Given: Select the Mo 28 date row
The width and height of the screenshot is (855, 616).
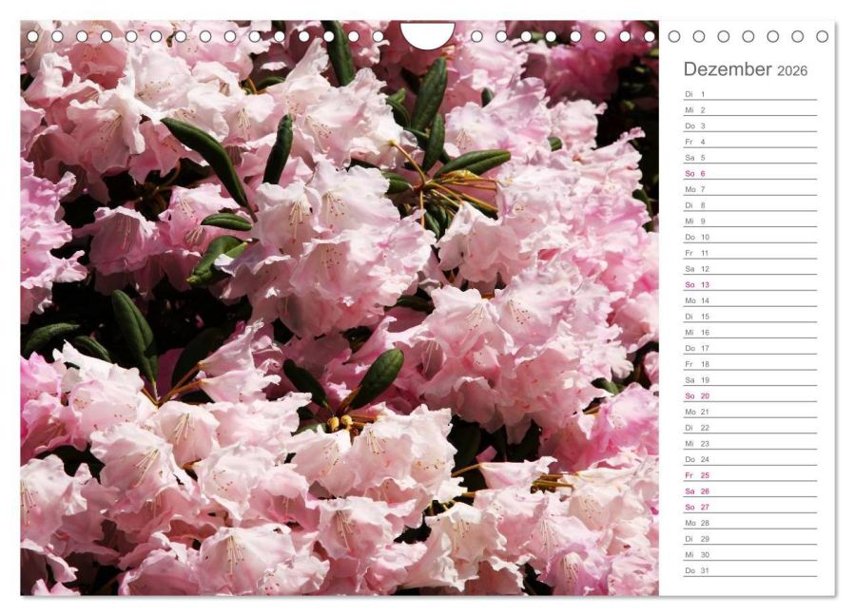Looking at the screenshot, I should 749,523.
